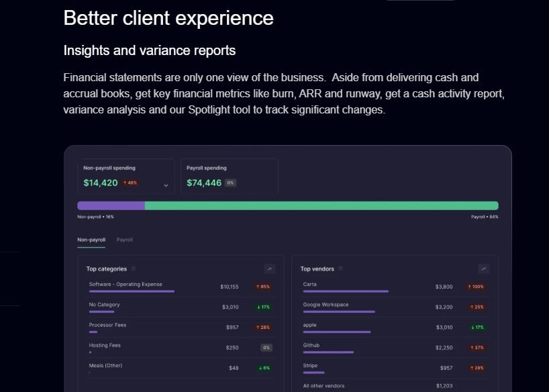Image resolution: width=549 pixels, height=392 pixels.
Task: Click the Better client experience heading
Action: click(x=168, y=18)
